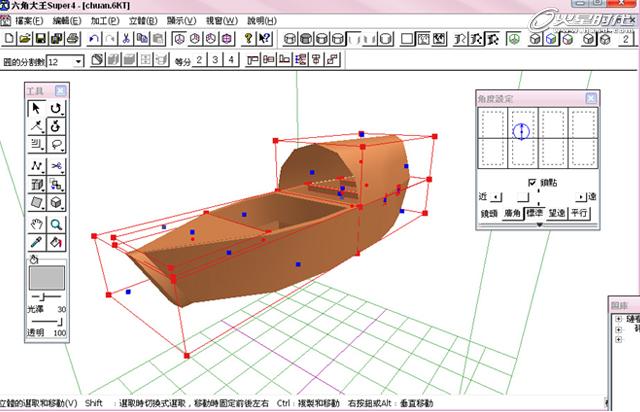Click the context help arrow-question icon
Screen dimensions: 640x412
point(264,39)
